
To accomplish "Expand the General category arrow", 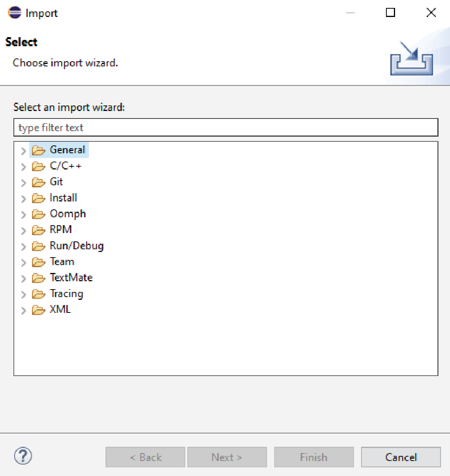I will [x=23, y=151].
